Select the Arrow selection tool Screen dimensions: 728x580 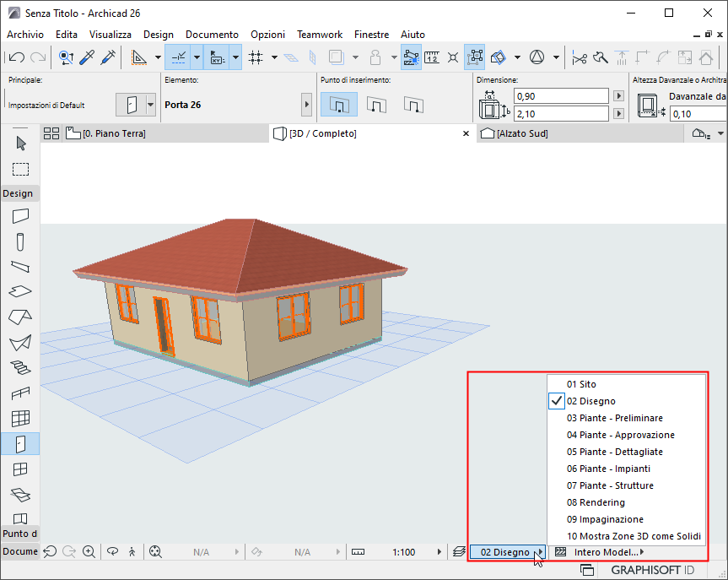pyautogui.click(x=21, y=143)
